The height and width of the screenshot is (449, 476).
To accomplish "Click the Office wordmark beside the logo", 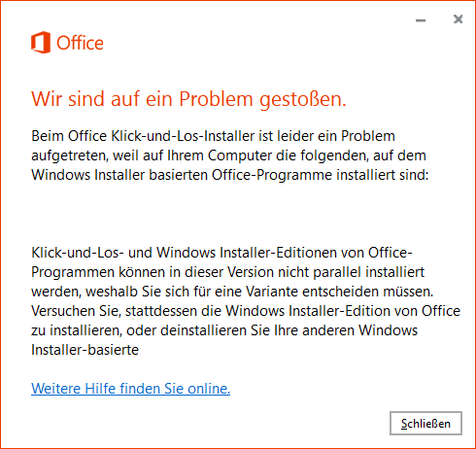I will point(80,43).
